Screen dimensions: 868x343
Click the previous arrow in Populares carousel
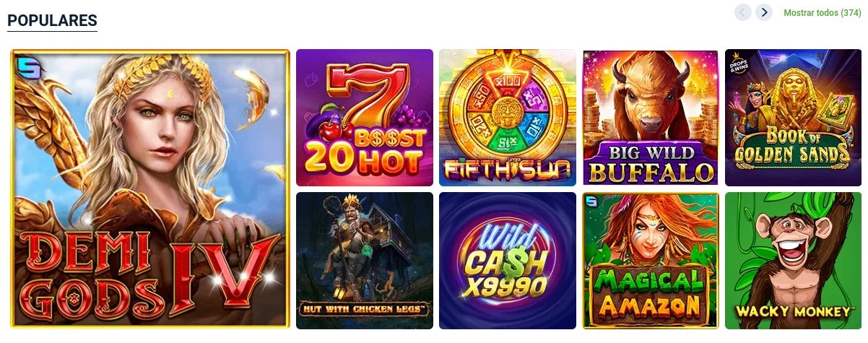743,12
